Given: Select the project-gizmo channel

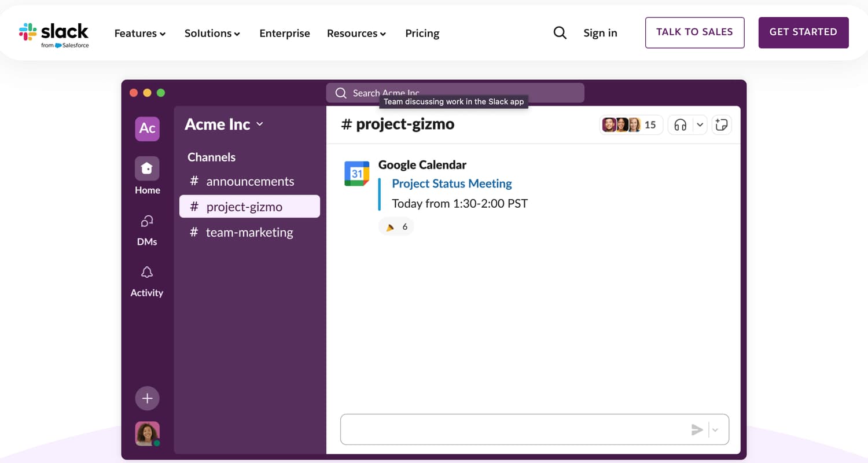Looking at the screenshot, I should (x=249, y=207).
